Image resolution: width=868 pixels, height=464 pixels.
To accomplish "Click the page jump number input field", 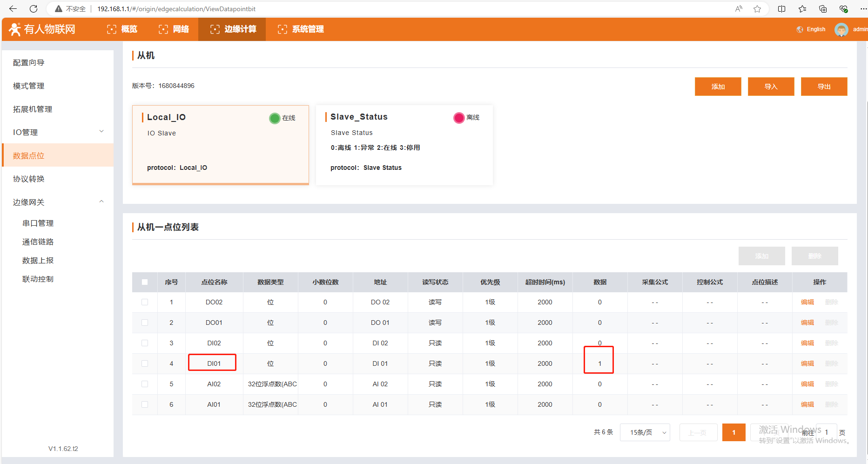I will coord(828,432).
